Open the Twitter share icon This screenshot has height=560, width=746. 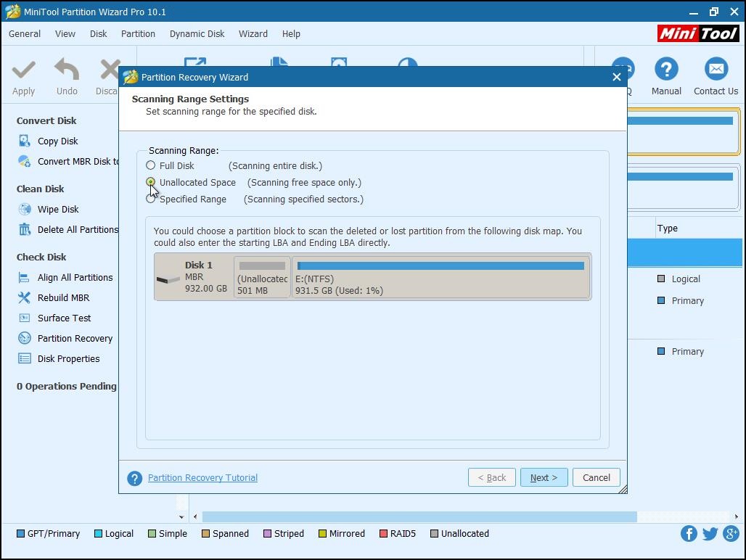coord(710,533)
